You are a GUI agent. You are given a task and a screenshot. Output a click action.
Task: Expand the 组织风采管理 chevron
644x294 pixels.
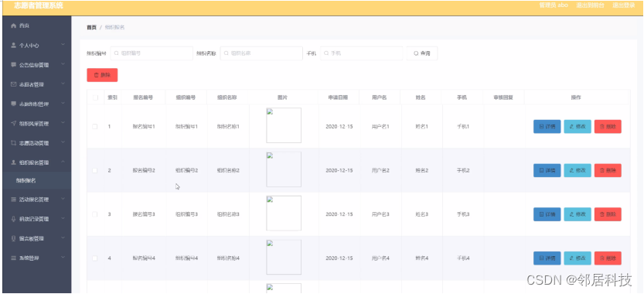[x=63, y=122]
